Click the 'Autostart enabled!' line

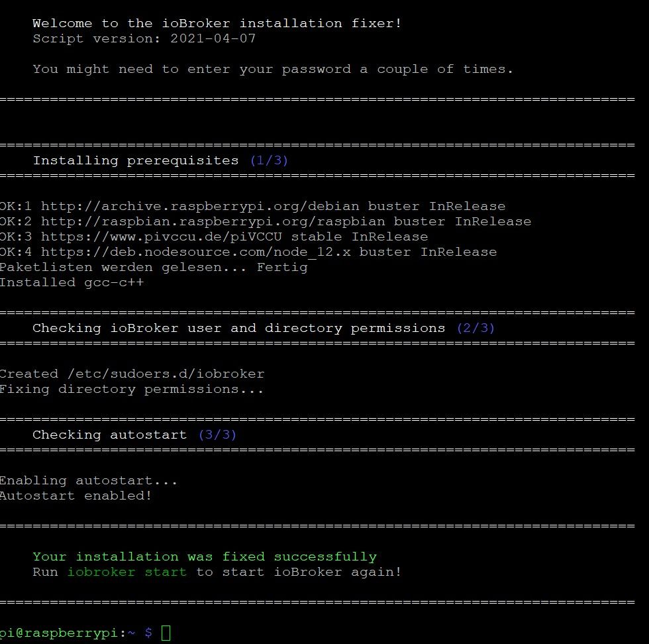point(76,496)
